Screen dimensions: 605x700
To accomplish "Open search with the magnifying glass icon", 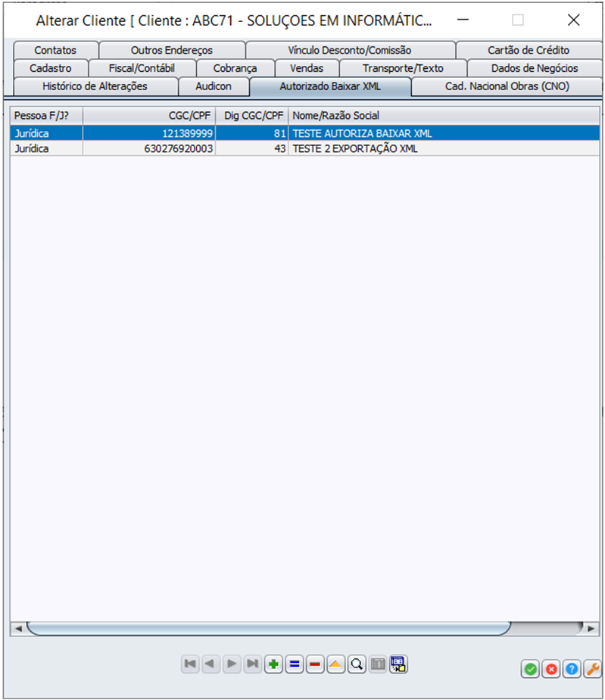I will (357, 664).
